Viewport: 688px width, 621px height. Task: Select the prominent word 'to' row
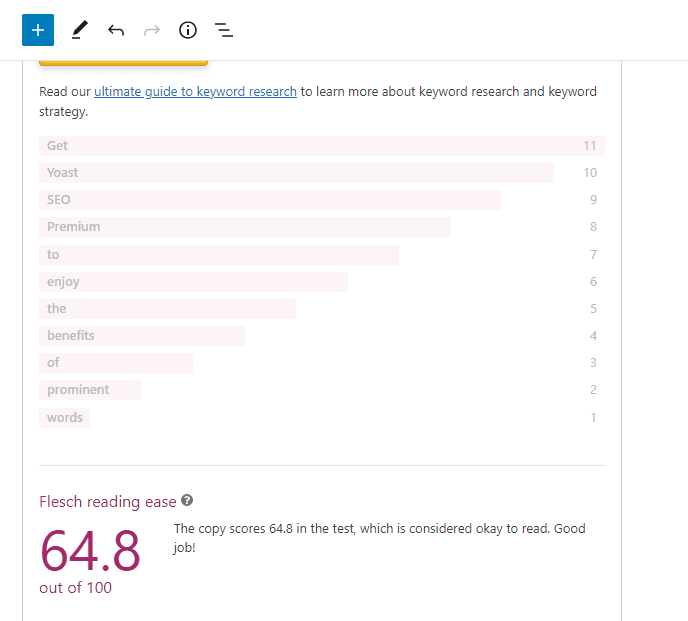322,255
